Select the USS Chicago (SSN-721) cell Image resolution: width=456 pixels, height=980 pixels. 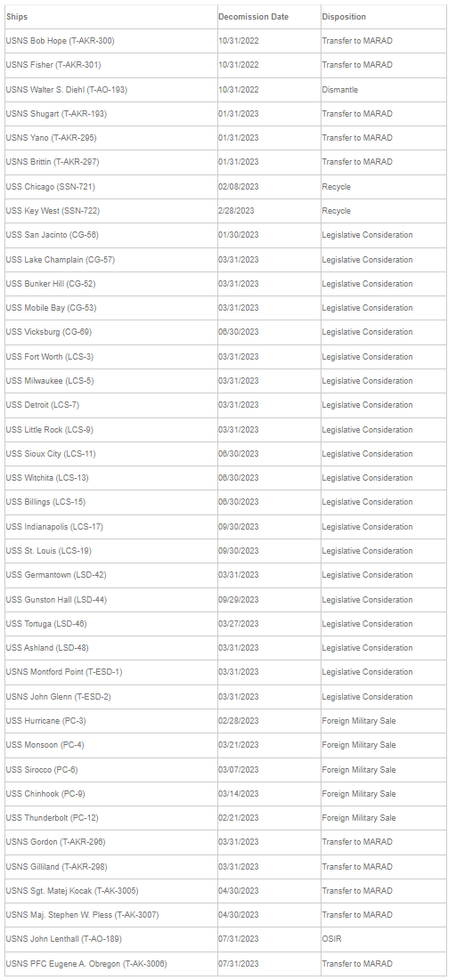click(x=110, y=187)
